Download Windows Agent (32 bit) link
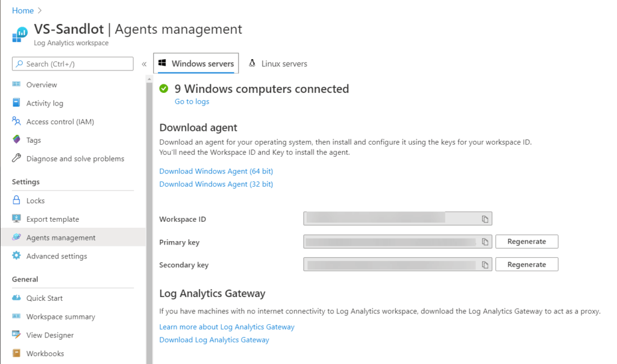617x364 pixels. 216,184
